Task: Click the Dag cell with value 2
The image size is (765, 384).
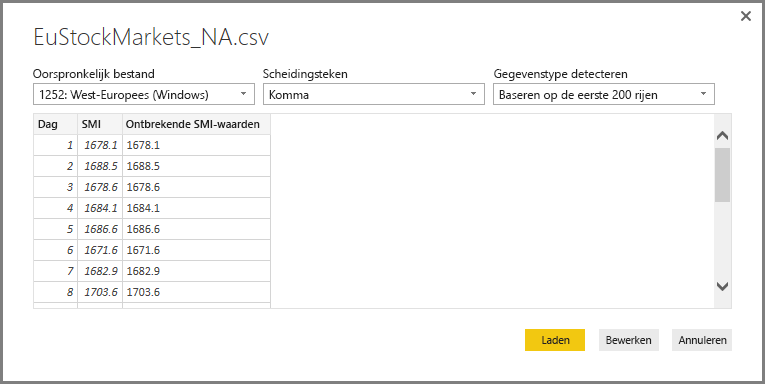Action: pyautogui.click(x=55, y=166)
